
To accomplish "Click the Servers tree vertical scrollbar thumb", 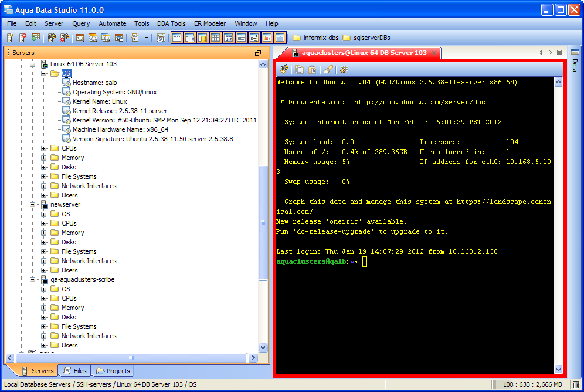I will coord(263,223).
